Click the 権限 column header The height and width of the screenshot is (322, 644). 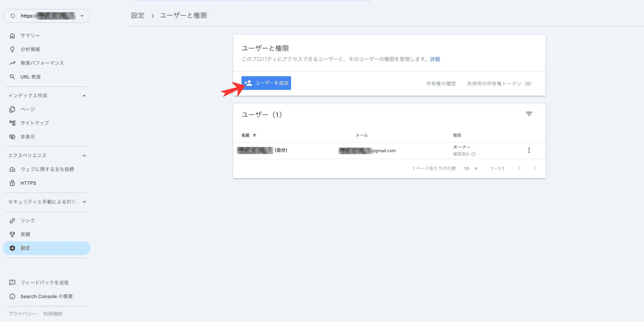coord(457,135)
